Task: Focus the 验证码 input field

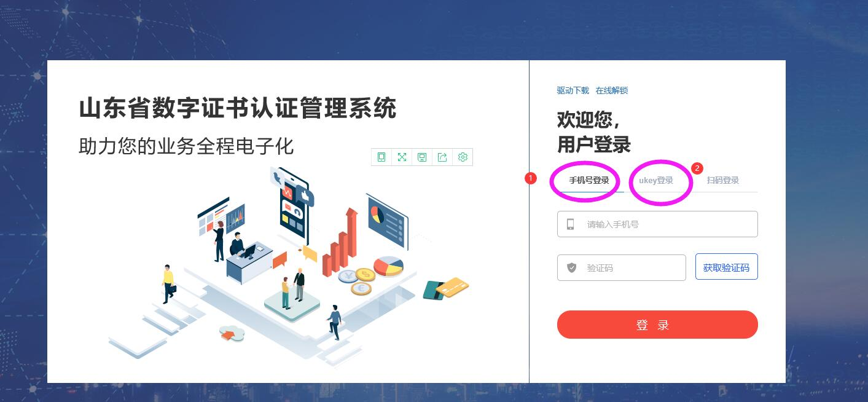Action: (x=621, y=267)
